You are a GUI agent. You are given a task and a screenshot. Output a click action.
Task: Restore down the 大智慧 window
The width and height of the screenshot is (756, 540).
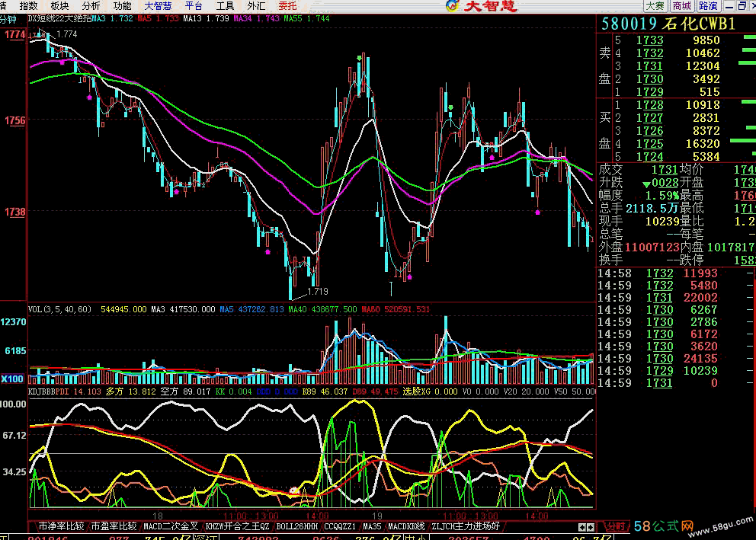point(742,6)
